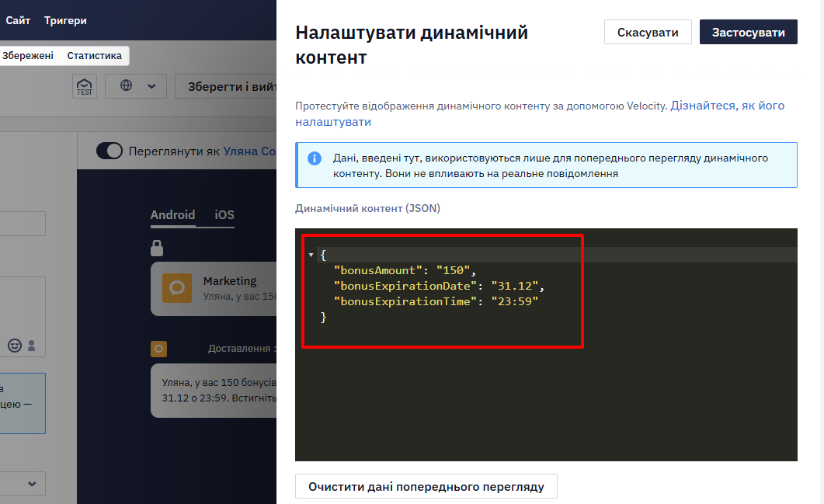The image size is (824, 504).
Task: Click the personalization person icon
Action: point(32,346)
